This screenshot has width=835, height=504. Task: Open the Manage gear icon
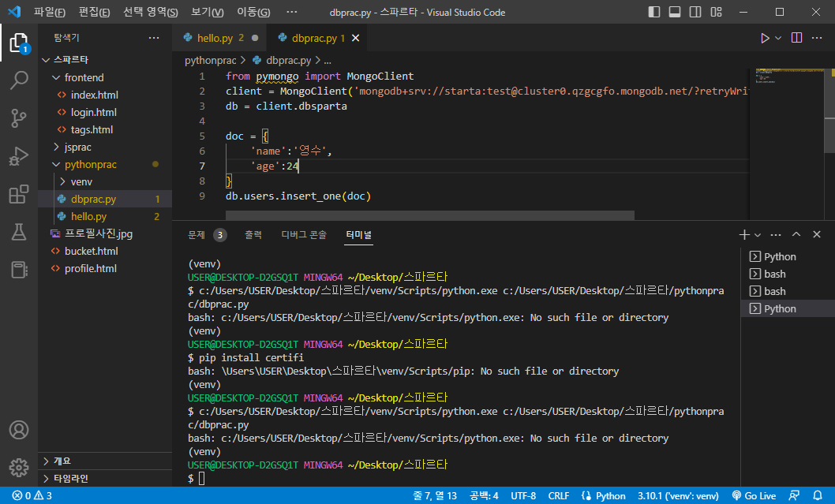pos(19,468)
